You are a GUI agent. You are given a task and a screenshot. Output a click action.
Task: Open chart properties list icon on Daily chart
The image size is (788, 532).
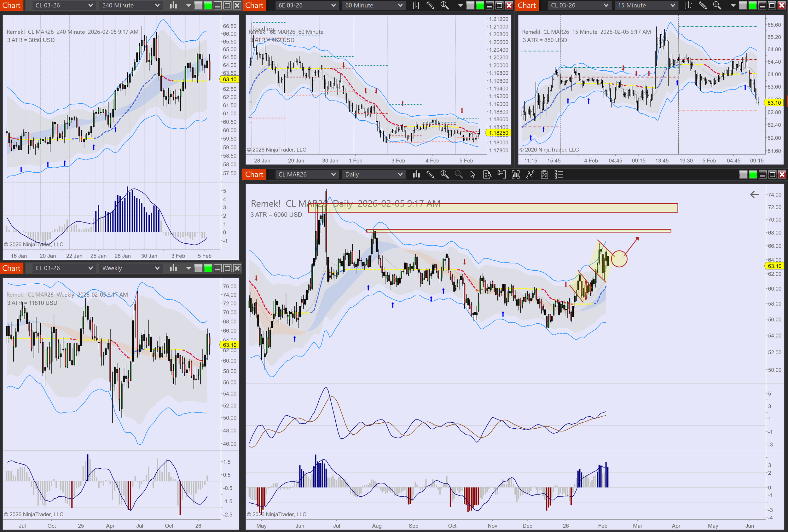tap(559, 175)
